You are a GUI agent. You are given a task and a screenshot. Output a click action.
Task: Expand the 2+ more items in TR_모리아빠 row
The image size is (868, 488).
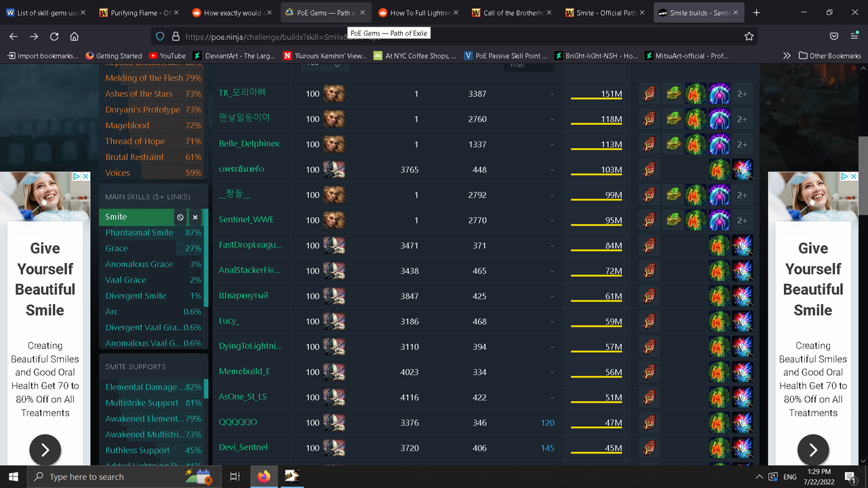point(742,94)
